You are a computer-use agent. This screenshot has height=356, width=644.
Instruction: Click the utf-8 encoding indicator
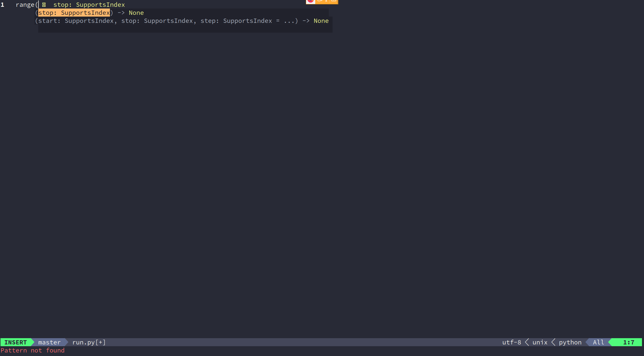click(512, 342)
